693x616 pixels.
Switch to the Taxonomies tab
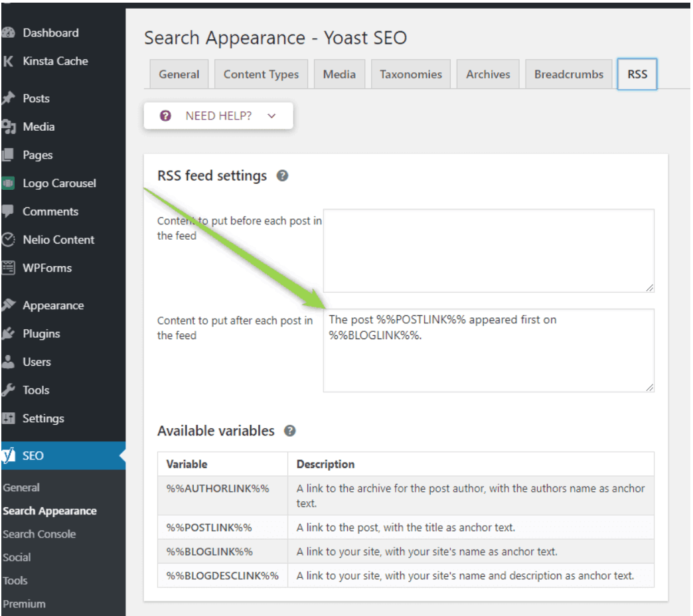click(410, 74)
